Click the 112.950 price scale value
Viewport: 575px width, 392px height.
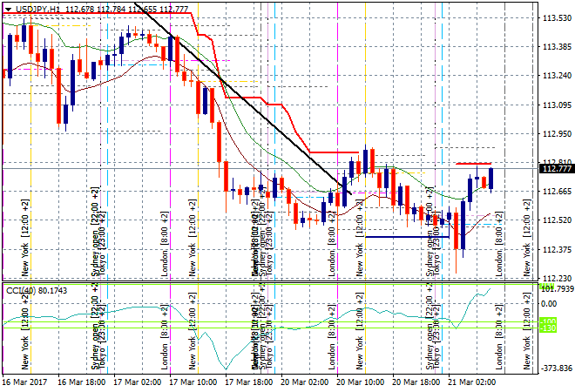(555, 133)
